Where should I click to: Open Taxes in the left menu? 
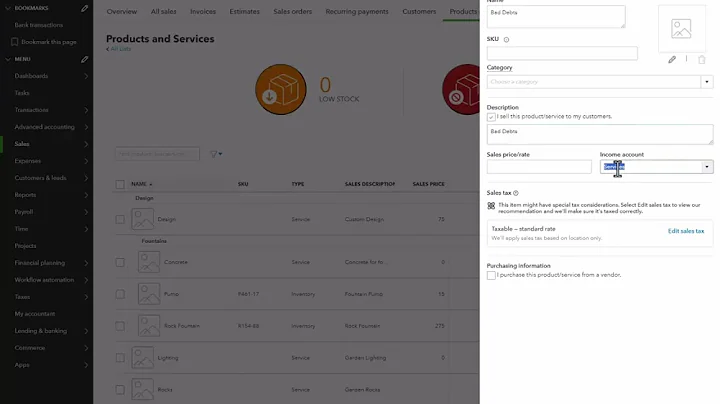[x=22, y=297]
